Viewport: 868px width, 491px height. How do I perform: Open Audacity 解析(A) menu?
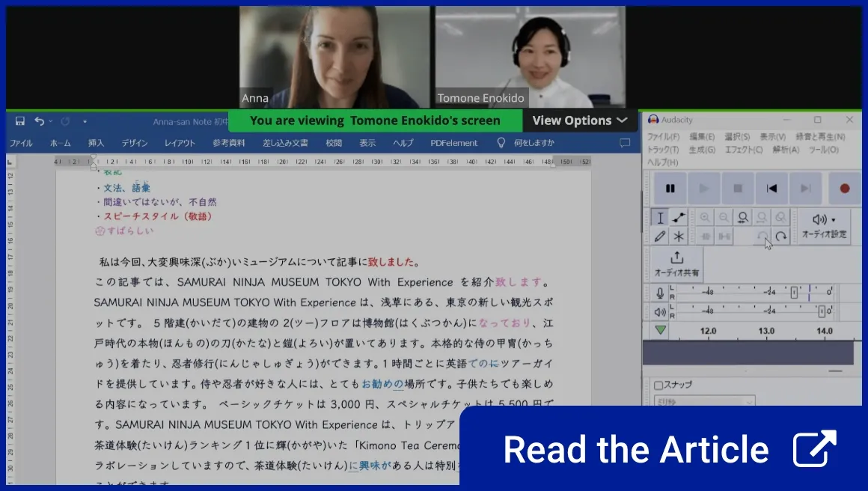(786, 150)
